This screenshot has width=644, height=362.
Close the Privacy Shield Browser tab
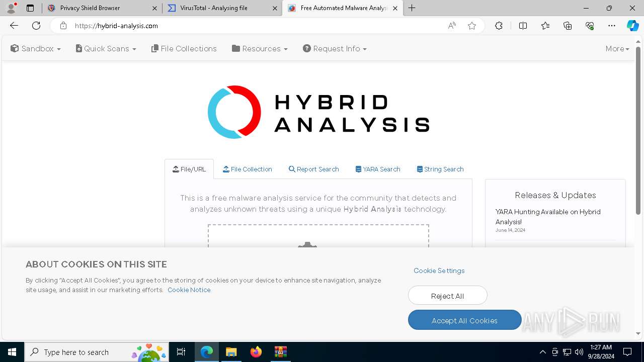pyautogui.click(x=154, y=8)
